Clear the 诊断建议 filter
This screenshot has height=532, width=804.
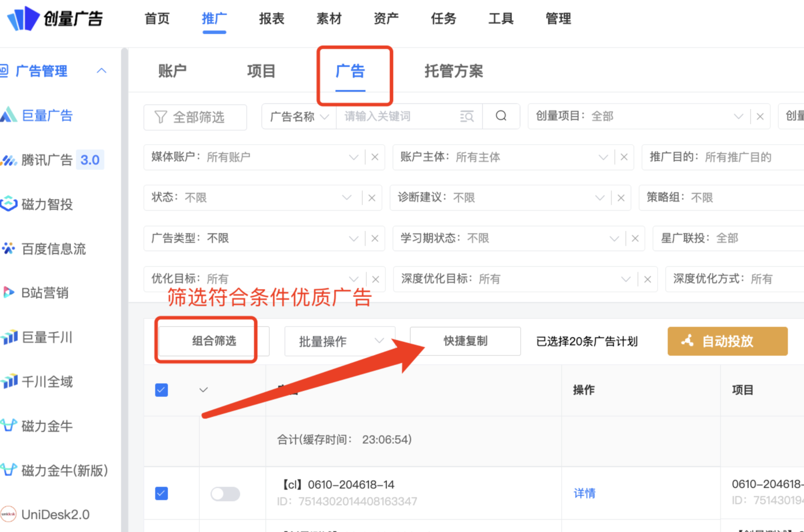621,198
